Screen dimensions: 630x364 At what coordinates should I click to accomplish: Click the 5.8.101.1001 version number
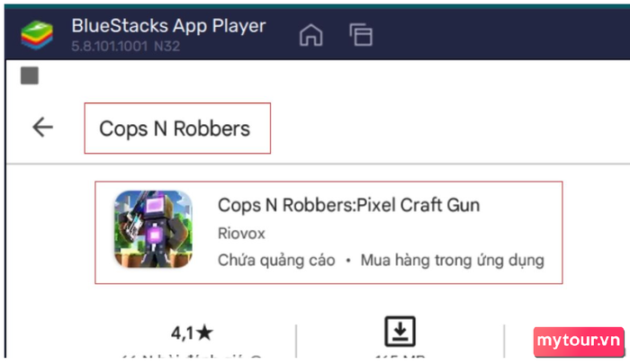pos(110,46)
